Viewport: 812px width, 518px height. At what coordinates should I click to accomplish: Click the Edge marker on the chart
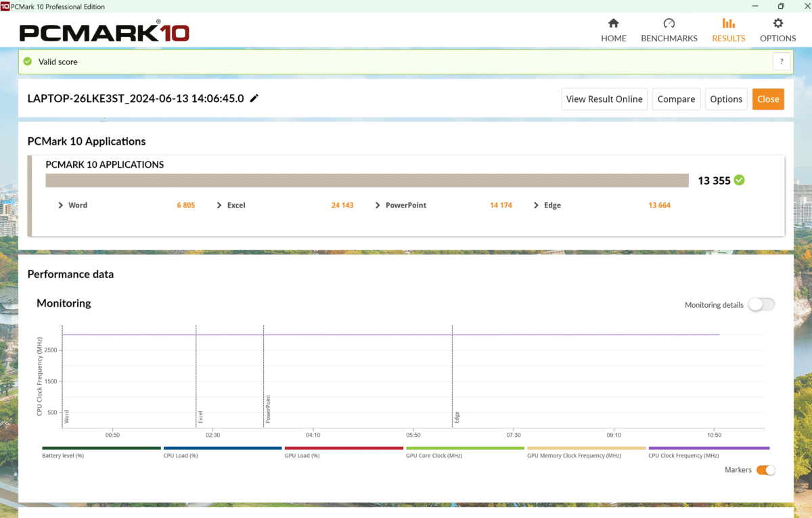point(457,417)
